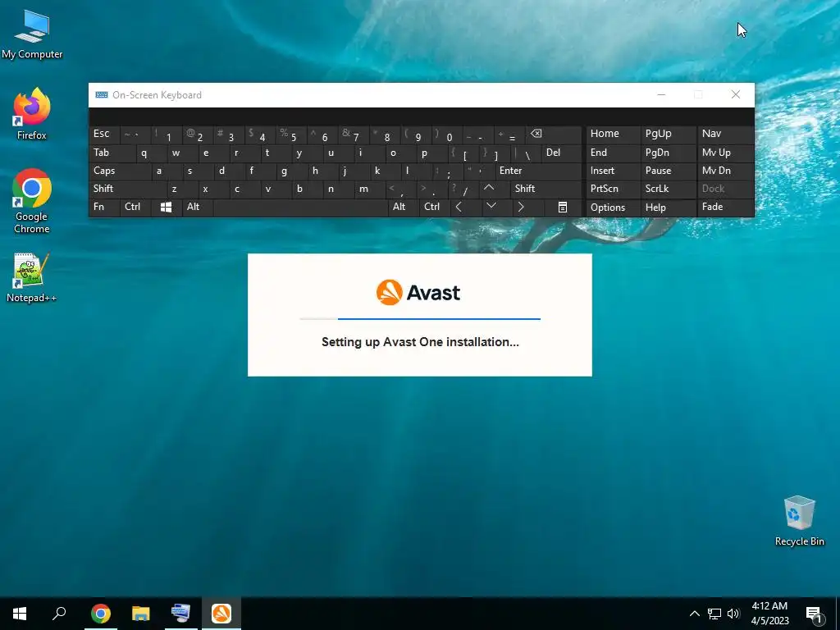Open the taskbar clock and date
The height and width of the screenshot is (630, 840).
769,614
